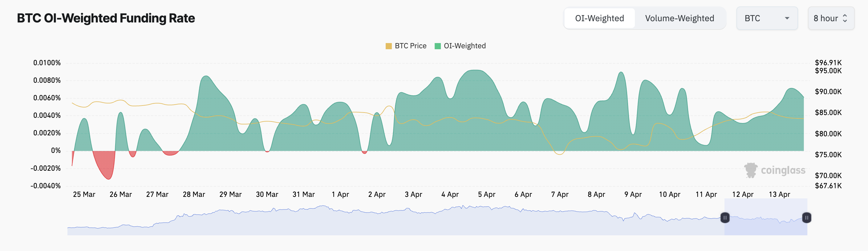
Task: Click the yellow BTC Price legend swatch
Action: pyautogui.click(x=389, y=46)
